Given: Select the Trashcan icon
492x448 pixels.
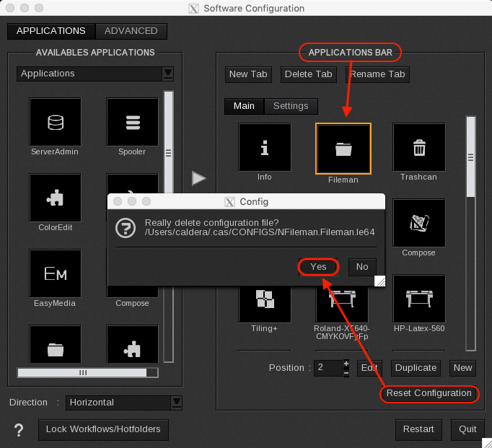Looking at the screenshot, I should [419, 147].
